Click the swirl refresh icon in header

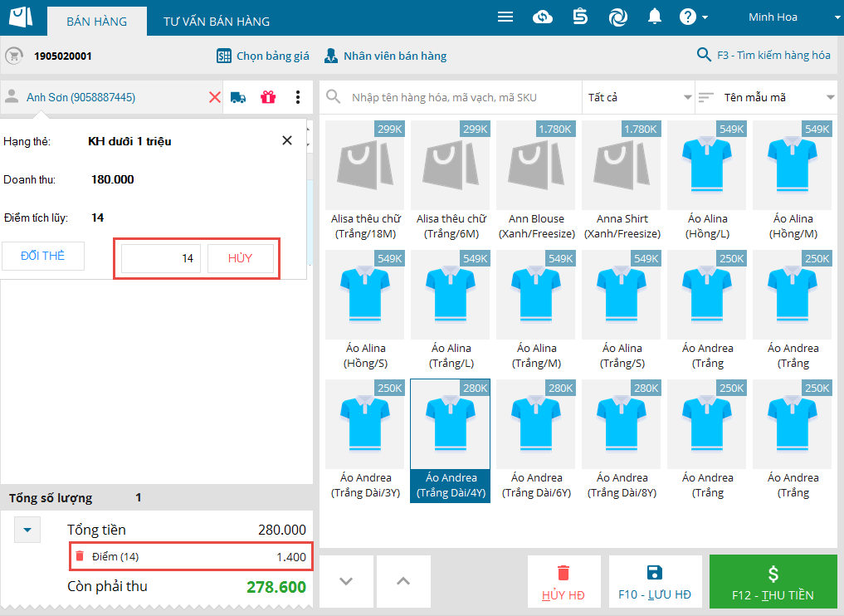tap(618, 17)
